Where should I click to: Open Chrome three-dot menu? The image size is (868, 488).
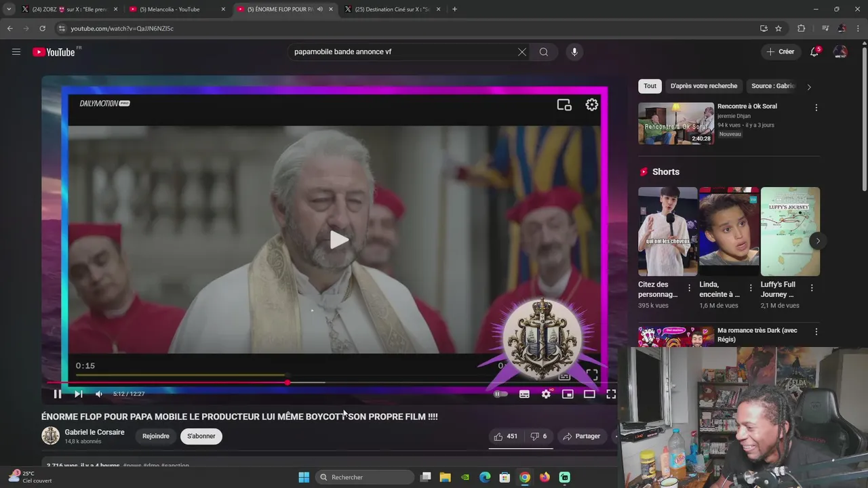click(858, 28)
